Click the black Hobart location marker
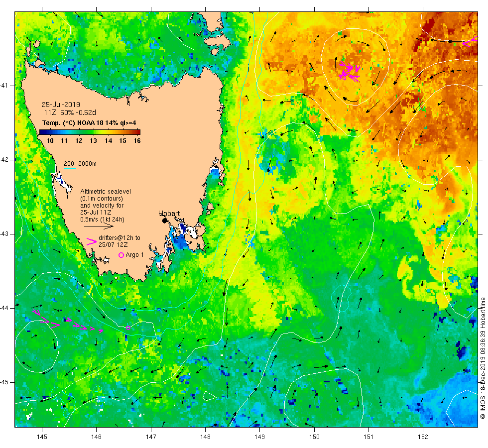 tap(165, 221)
